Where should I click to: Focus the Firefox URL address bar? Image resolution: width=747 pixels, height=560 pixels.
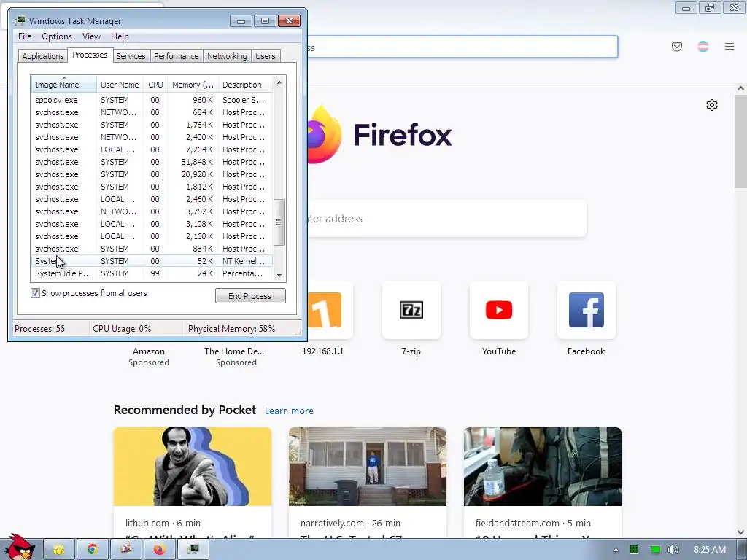coord(462,47)
